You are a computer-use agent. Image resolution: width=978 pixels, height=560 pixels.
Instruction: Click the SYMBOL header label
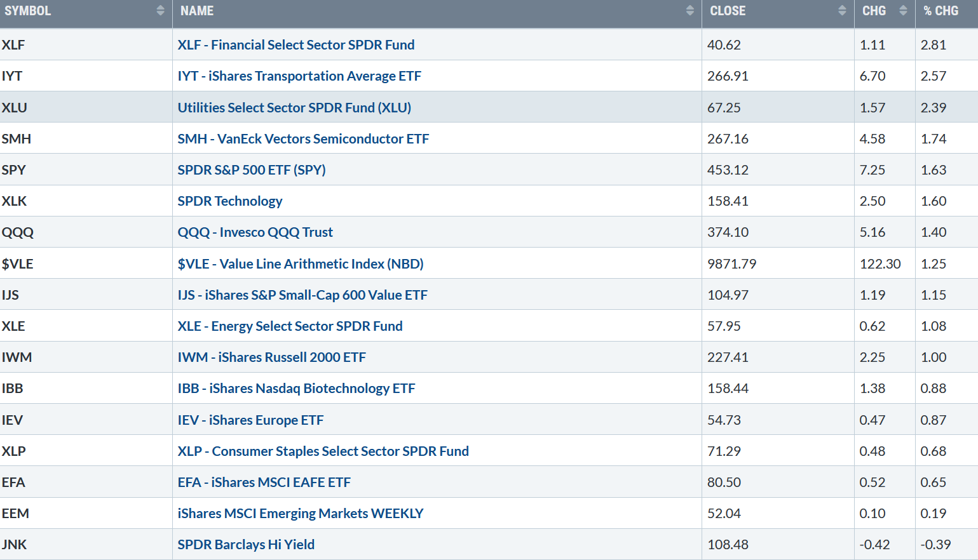(x=27, y=11)
